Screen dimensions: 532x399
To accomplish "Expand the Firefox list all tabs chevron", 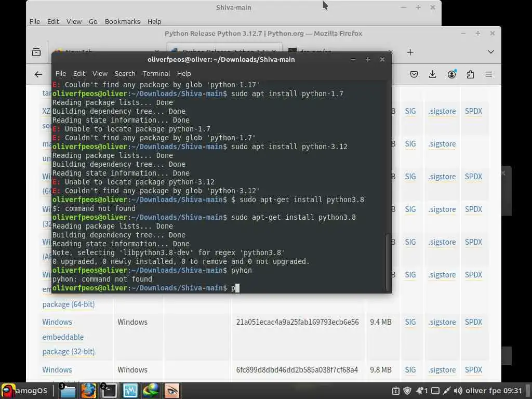I will coord(490,52).
